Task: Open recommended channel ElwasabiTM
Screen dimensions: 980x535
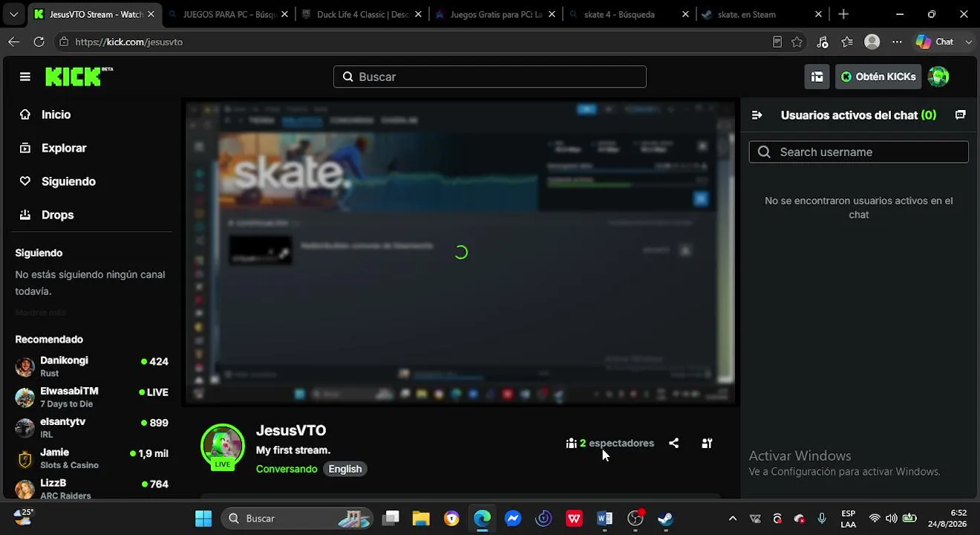Action: point(91,397)
